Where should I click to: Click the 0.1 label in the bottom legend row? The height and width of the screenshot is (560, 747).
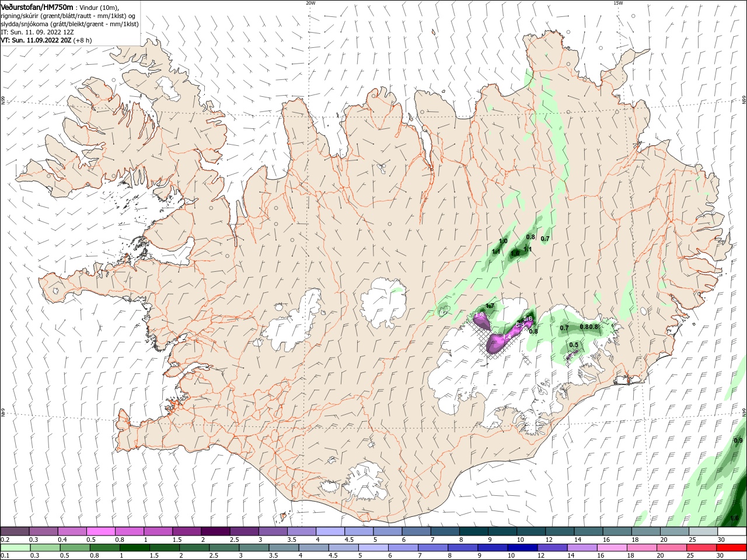[x=4, y=555]
